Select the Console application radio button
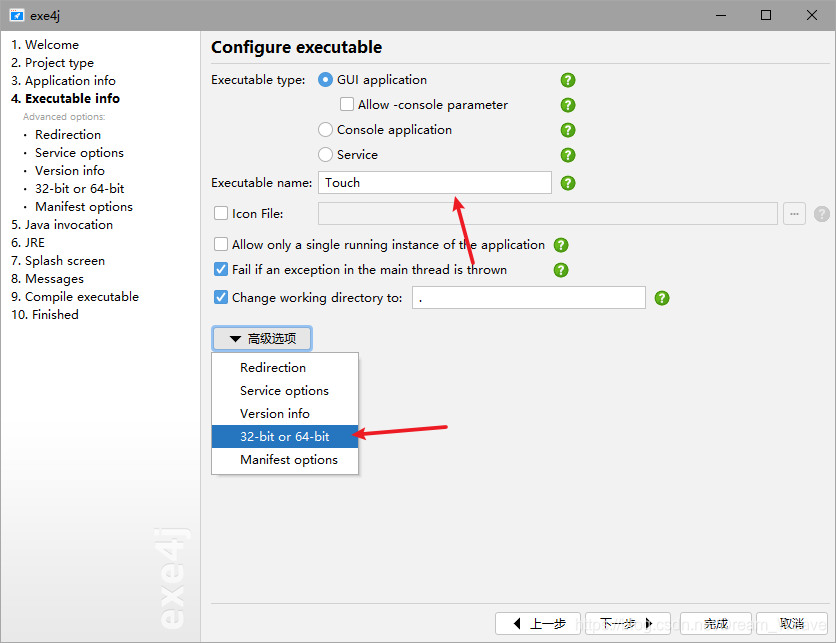 (325, 130)
